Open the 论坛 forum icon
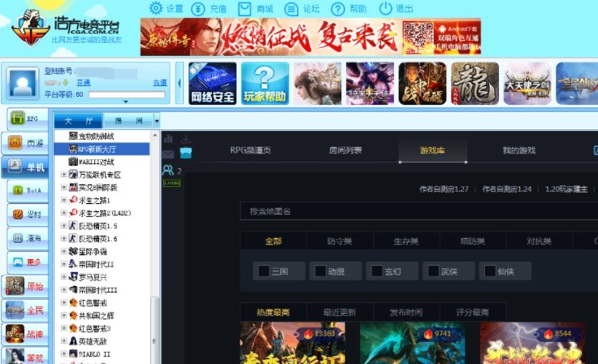 point(292,8)
